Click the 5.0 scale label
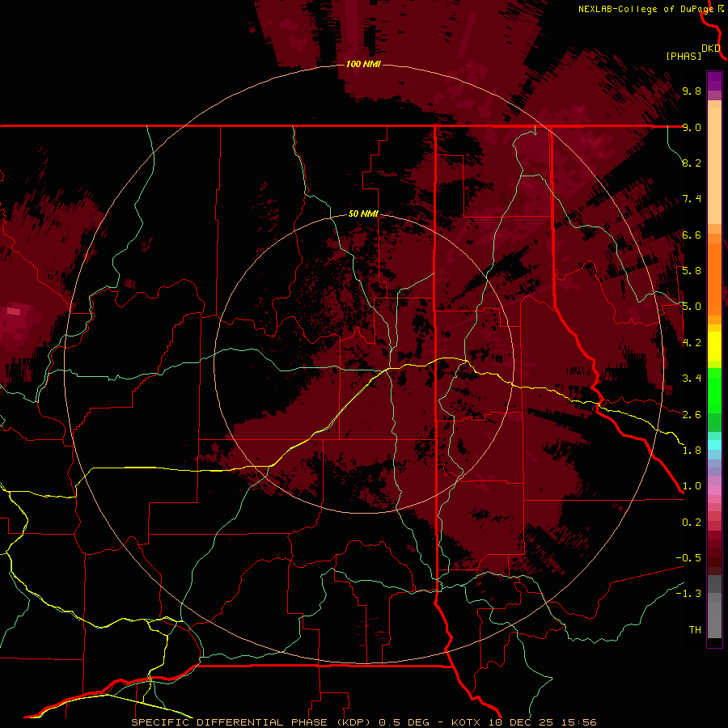Viewport: 728px width, 728px height. point(692,307)
